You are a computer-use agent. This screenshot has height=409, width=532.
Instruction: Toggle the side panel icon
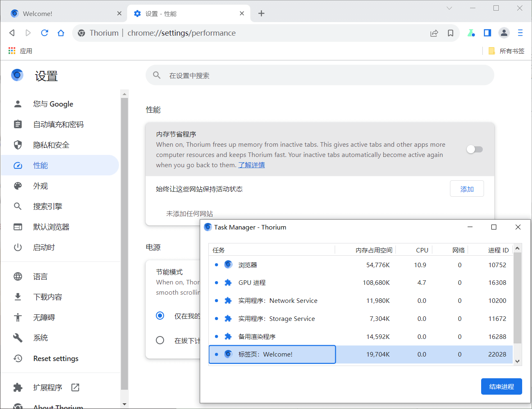487,33
